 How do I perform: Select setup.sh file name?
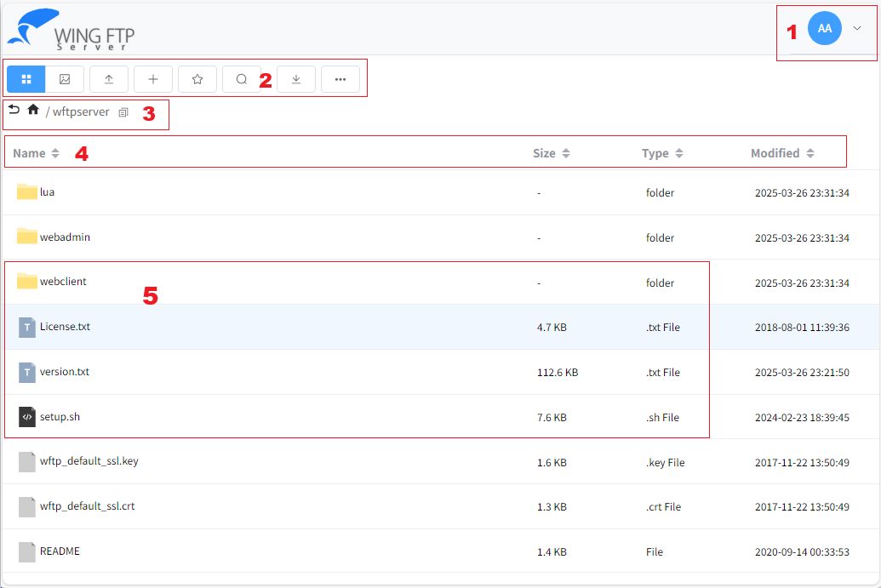(x=60, y=417)
